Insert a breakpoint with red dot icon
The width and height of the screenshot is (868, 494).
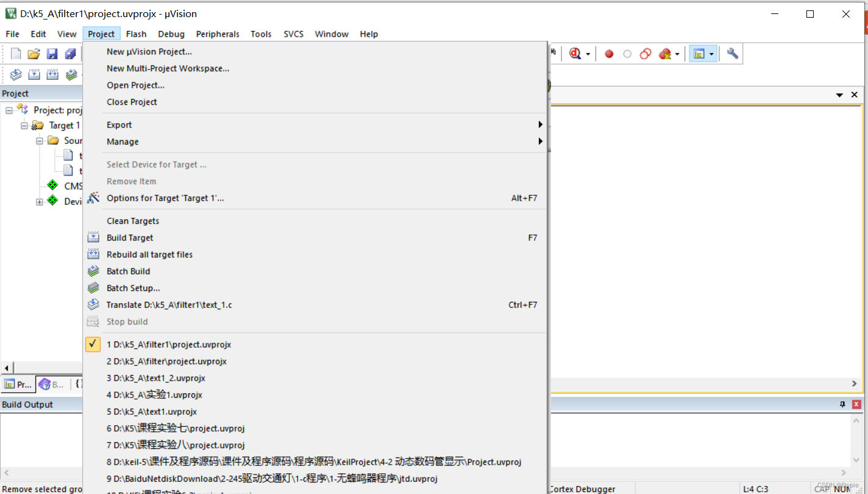coord(609,54)
